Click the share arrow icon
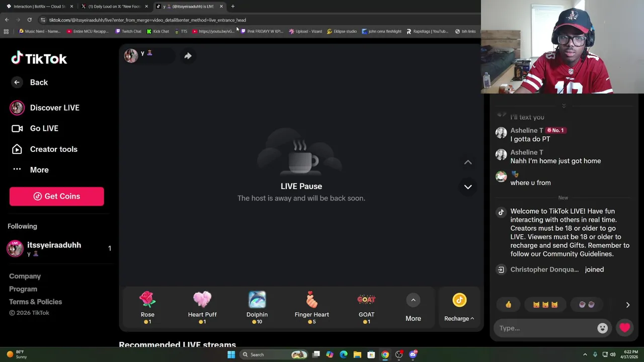 pos(188,56)
